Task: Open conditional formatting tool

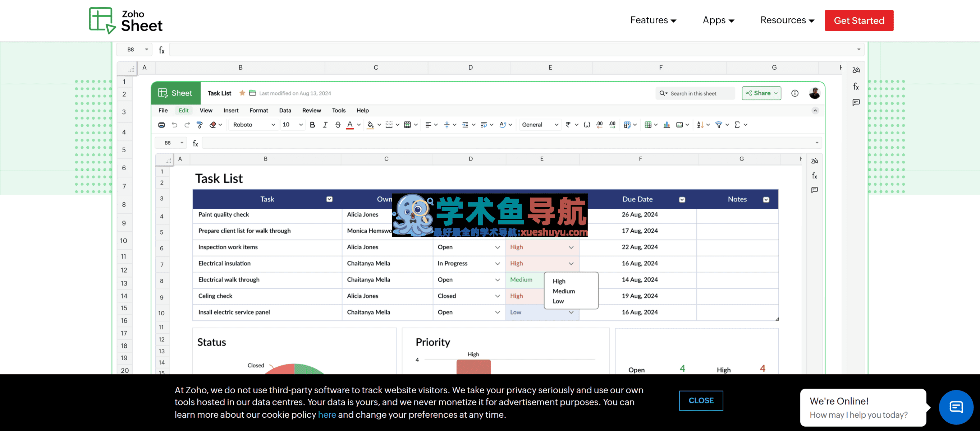Action: tap(627, 125)
